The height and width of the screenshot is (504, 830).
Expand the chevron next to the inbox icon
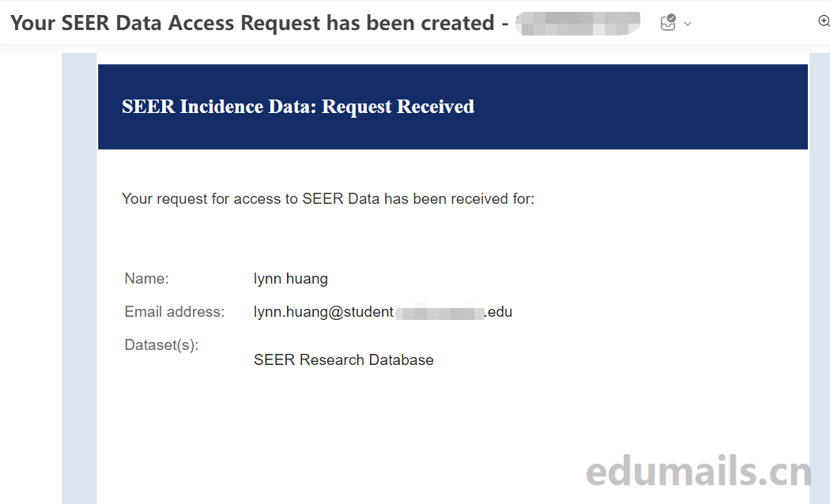688,24
